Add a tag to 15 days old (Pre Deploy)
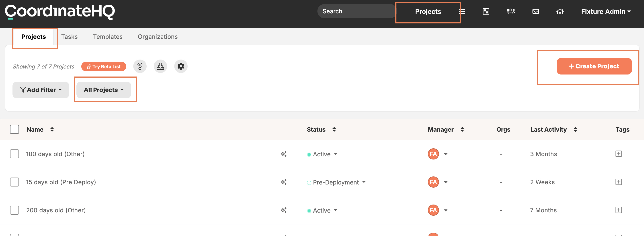The width and height of the screenshot is (644, 236). point(619,182)
